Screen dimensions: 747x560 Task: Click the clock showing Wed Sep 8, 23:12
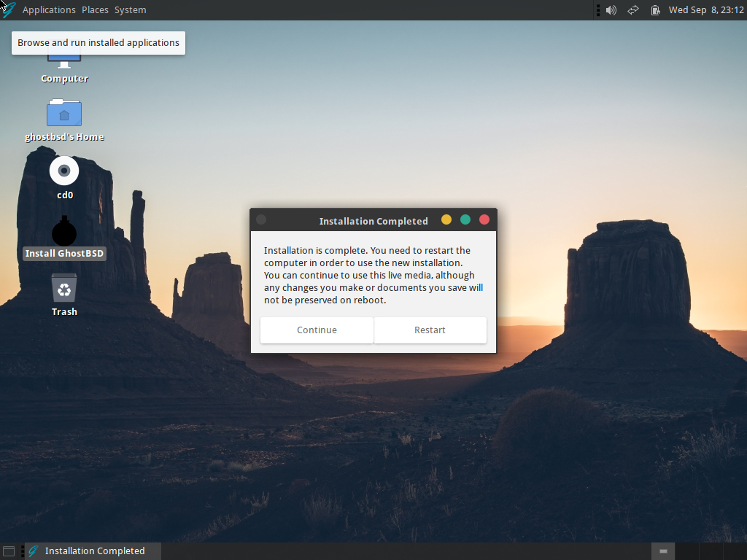point(706,10)
